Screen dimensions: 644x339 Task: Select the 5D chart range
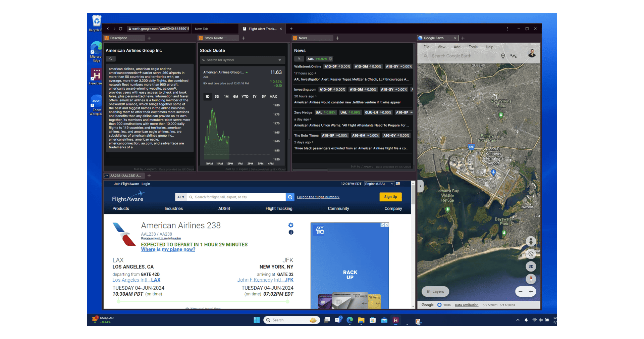(217, 97)
